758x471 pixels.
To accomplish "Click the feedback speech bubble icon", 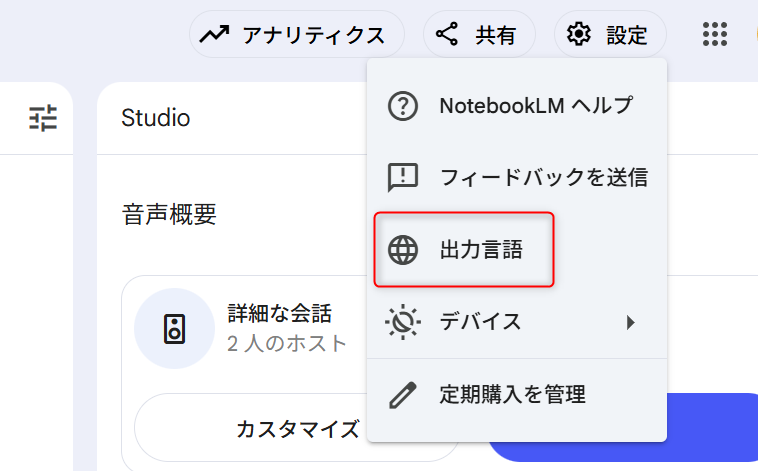I will click(403, 178).
